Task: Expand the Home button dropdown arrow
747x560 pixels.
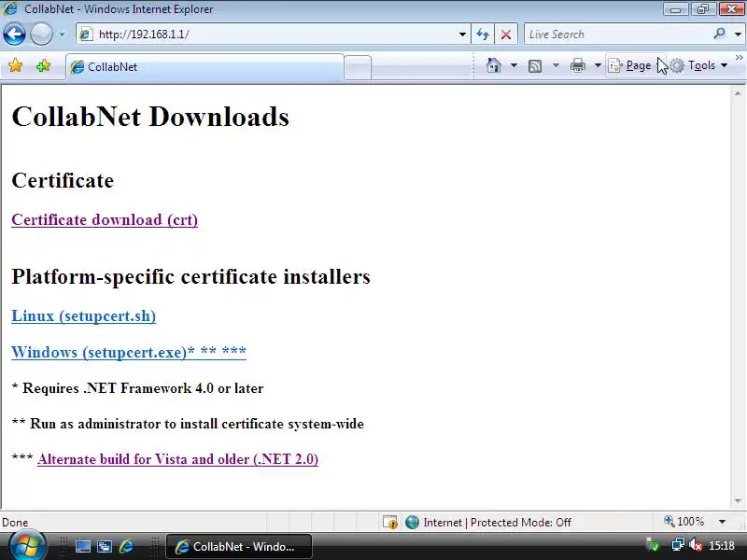Action: 514,65
